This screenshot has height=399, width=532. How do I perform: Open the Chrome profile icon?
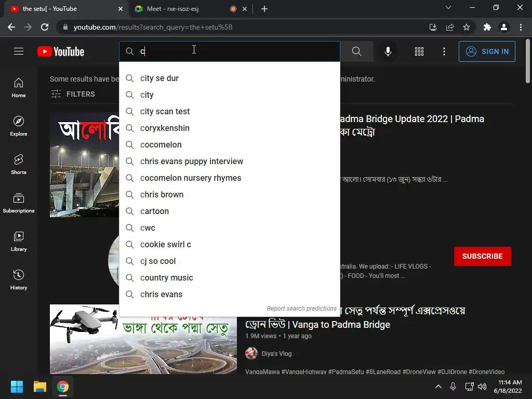pos(504,27)
